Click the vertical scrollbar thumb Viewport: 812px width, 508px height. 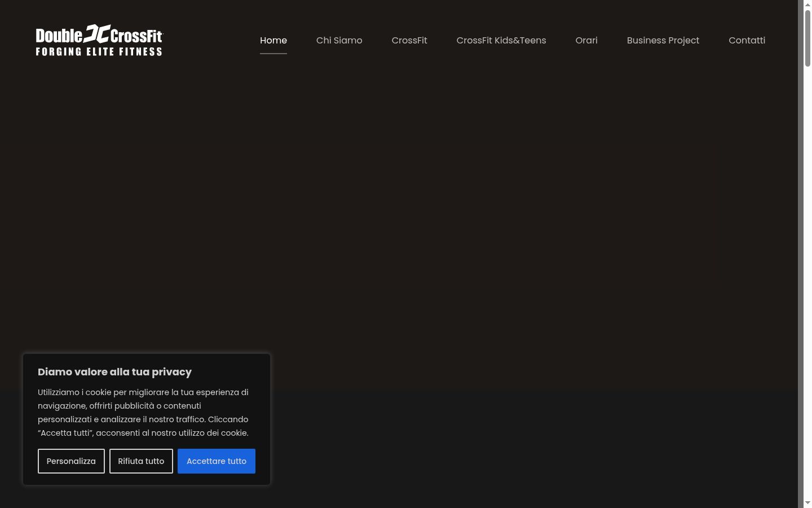(x=807, y=38)
